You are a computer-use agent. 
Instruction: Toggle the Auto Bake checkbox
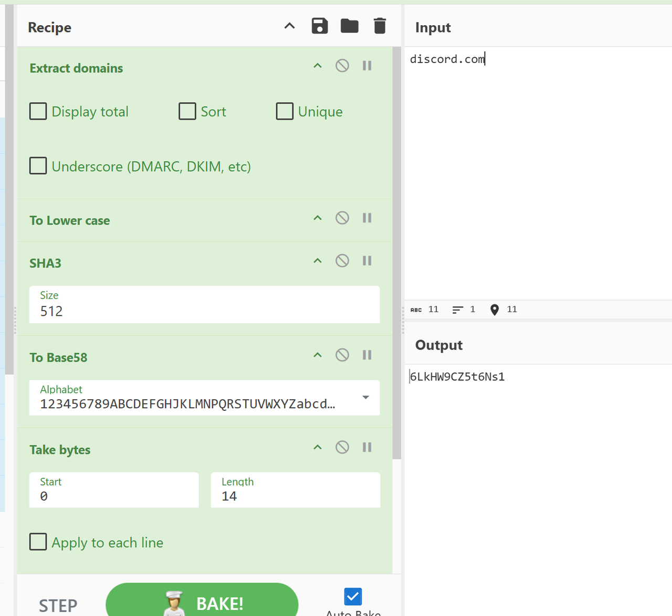coord(353,597)
